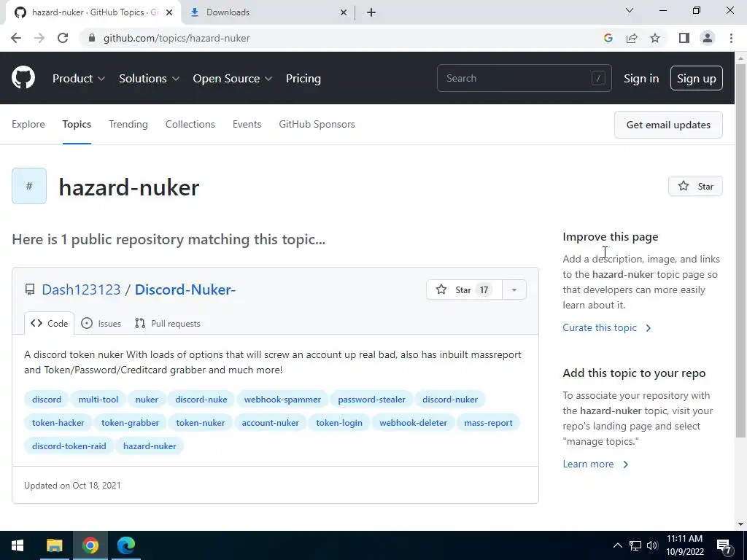
Task: Click the discord-token-raid topic tag
Action: 69,446
